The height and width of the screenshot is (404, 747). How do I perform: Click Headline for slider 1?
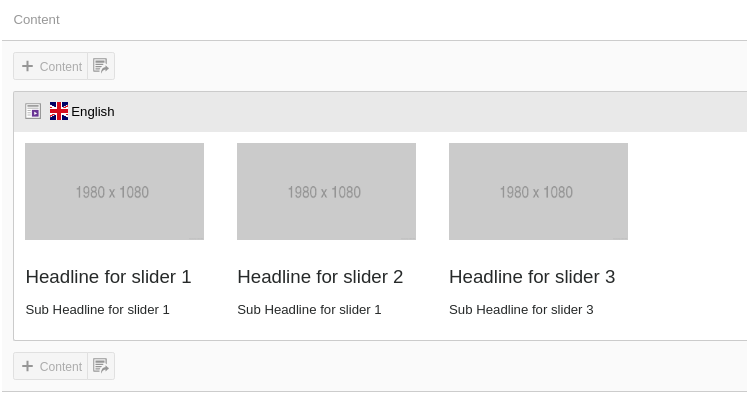point(108,277)
